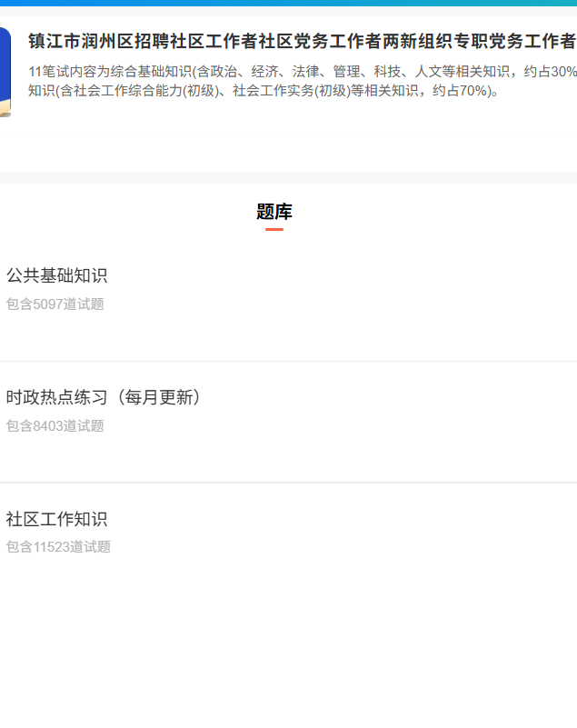The height and width of the screenshot is (728, 577).
Task: Click description line mentioning 约占70%
Action: pyautogui.click(x=264, y=91)
